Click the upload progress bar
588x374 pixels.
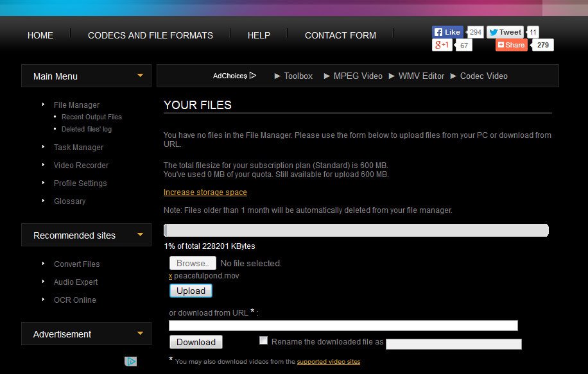pyautogui.click(x=356, y=230)
